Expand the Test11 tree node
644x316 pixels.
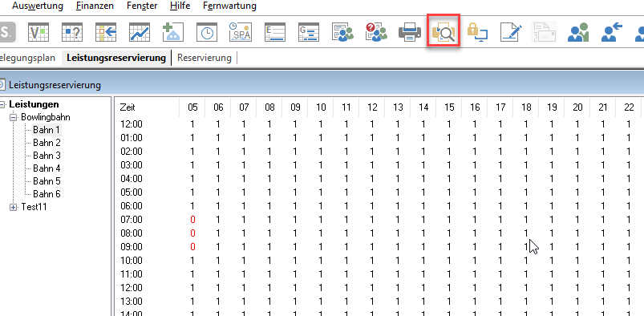tap(14, 207)
